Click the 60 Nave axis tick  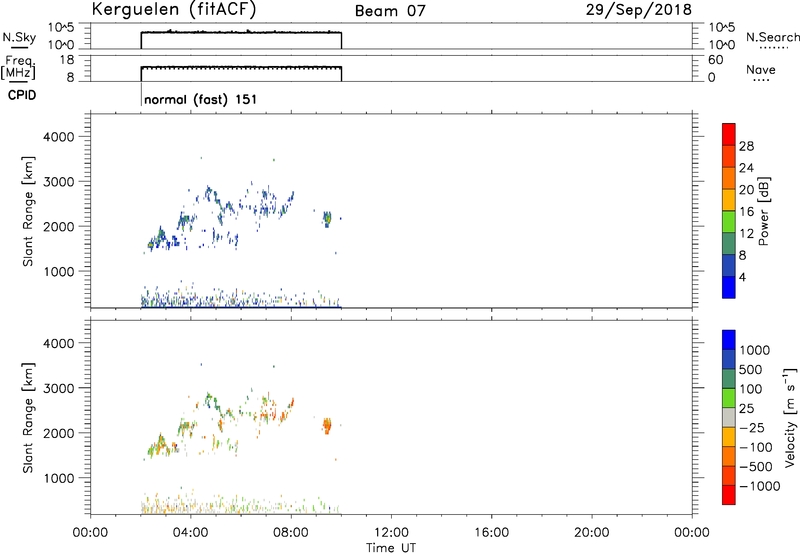tap(716, 60)
